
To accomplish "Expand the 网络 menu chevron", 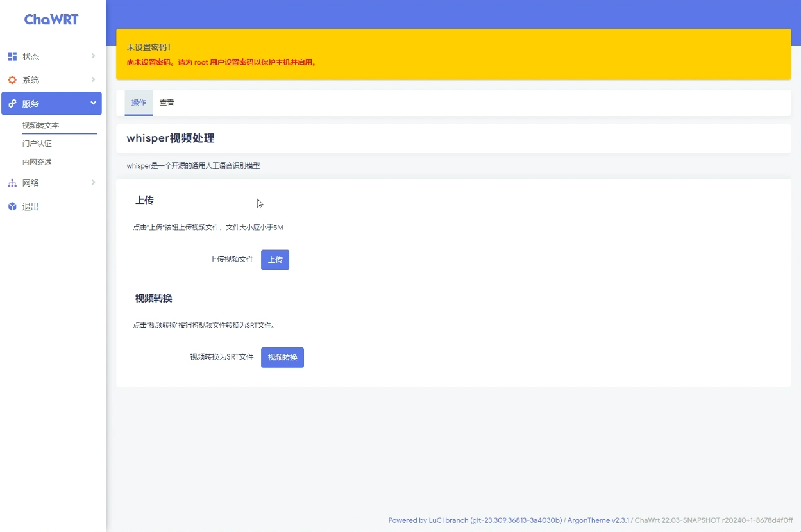I will coord(93,183).
